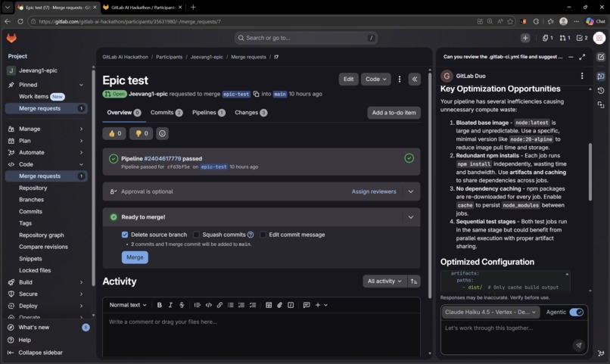This screenshot has height=364, width=610.
Task: Expand the Build sidebar section
Action: [x=46, y=282]
